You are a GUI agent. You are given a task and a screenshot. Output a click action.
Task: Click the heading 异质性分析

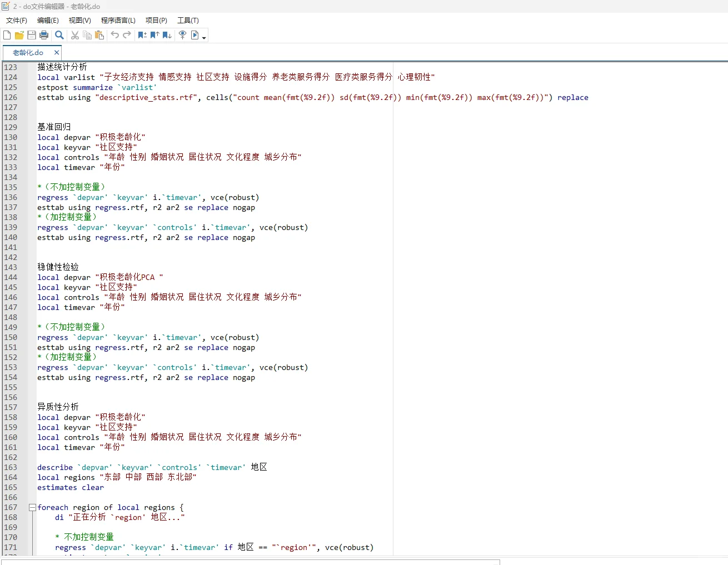58,407
